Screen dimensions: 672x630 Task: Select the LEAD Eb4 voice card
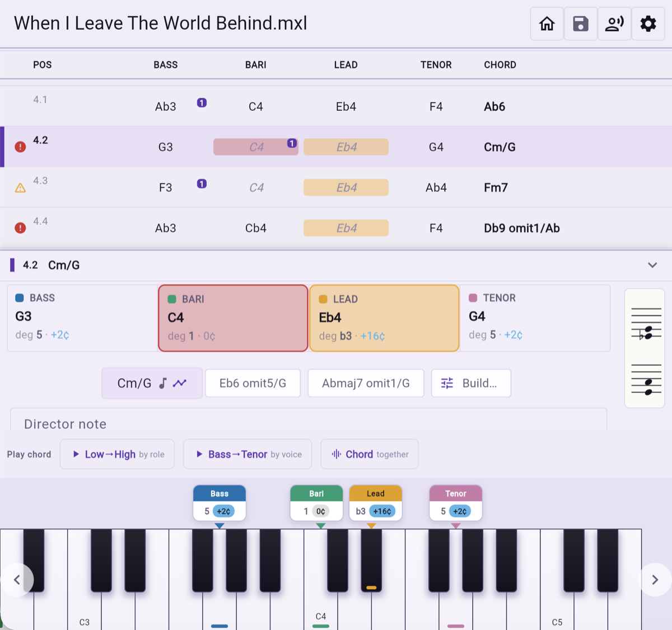click(384, 318)
